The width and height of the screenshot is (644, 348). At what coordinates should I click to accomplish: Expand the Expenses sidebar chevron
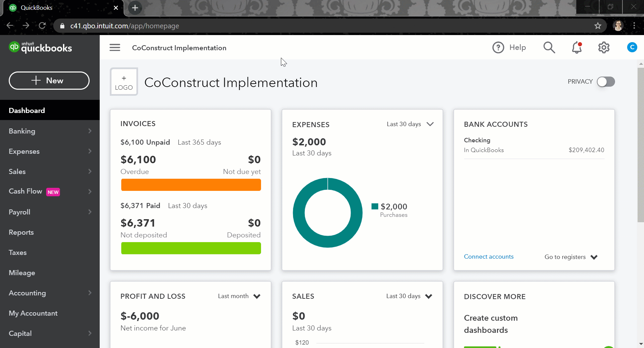click(90, 151)
